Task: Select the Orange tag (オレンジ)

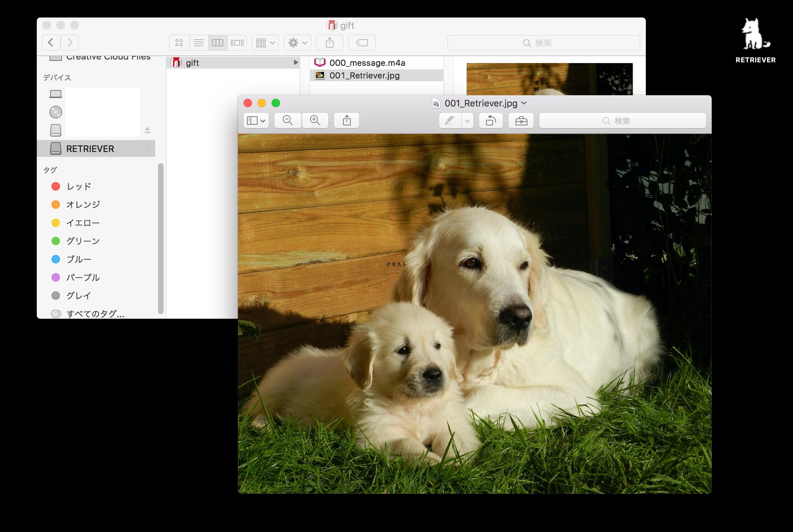Action: click(76, 205)
